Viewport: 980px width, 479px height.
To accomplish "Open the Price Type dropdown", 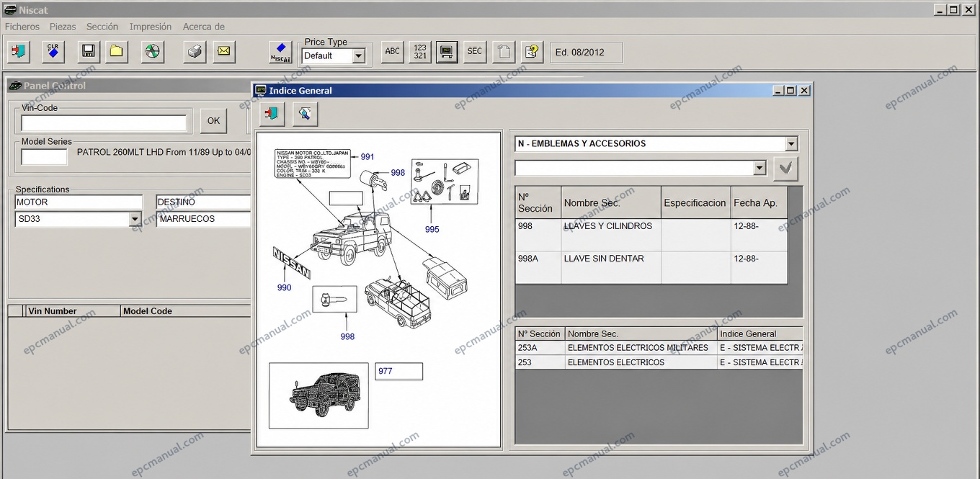I will click(358, 55).
